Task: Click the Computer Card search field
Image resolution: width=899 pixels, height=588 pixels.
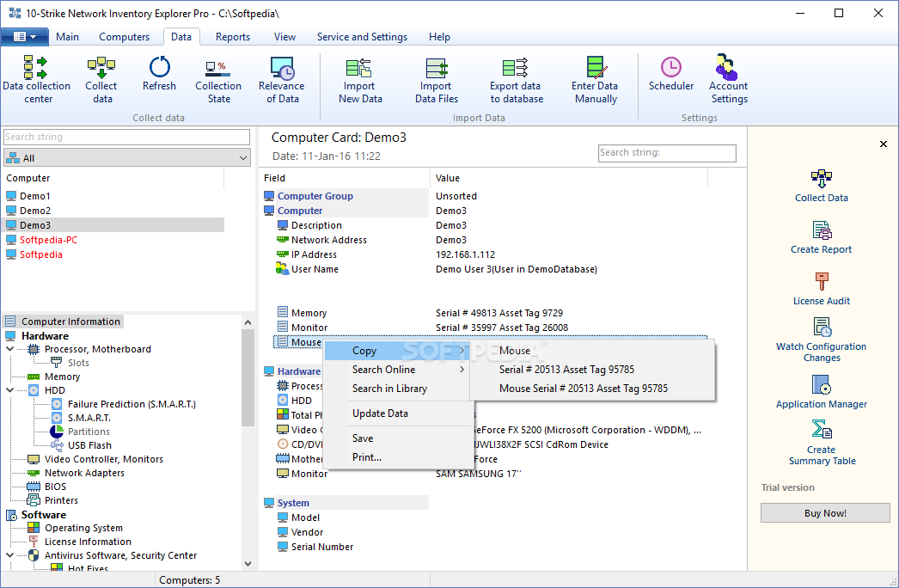Action: pos(667,153)
